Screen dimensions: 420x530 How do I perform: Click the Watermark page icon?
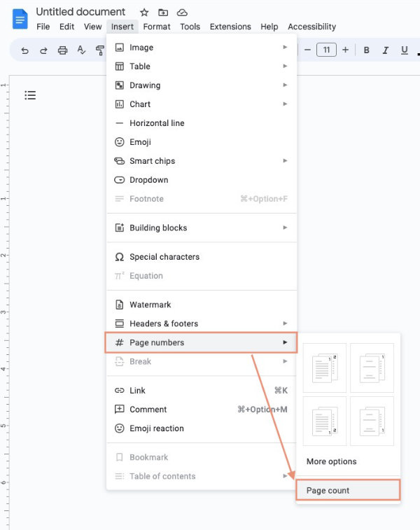(119, 305)
